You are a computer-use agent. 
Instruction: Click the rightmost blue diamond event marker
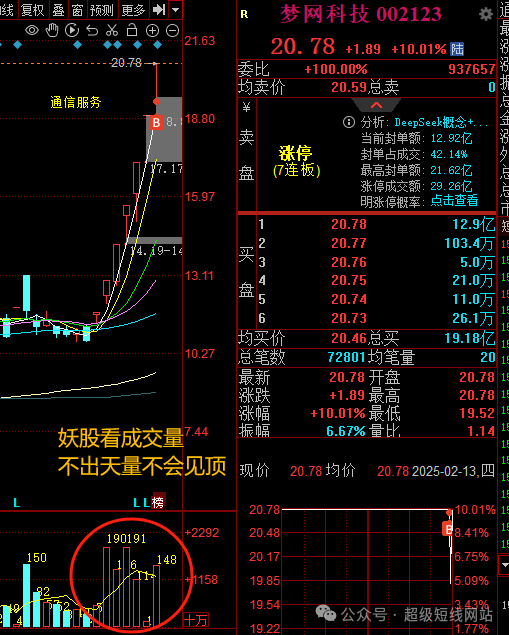158,45
